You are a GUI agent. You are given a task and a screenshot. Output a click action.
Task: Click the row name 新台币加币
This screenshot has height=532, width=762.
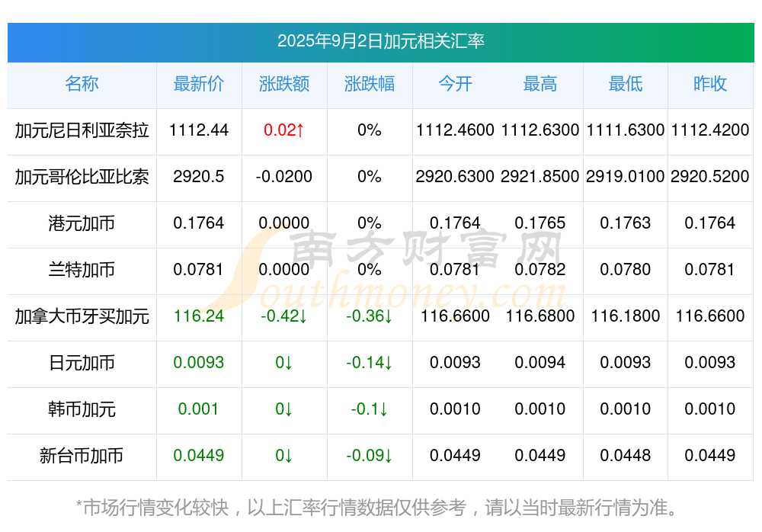pos(82,456)
